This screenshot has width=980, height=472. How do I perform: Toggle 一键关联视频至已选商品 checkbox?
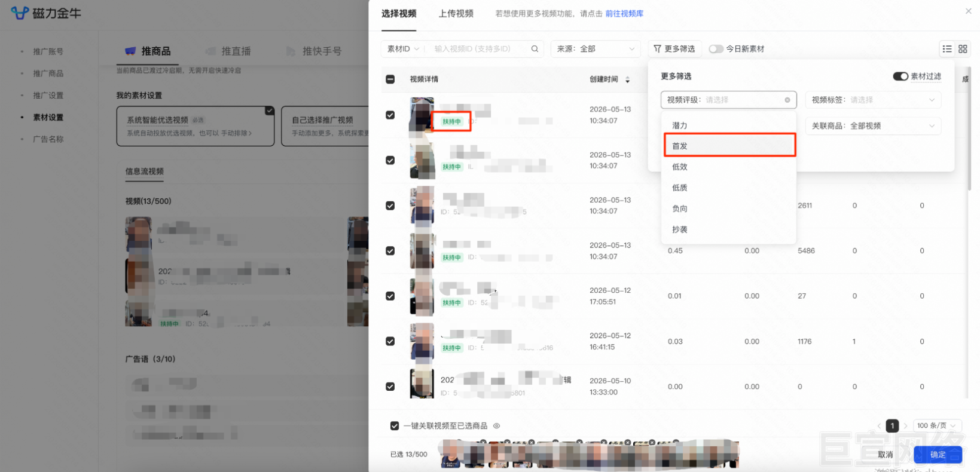(x=395, y=426)
